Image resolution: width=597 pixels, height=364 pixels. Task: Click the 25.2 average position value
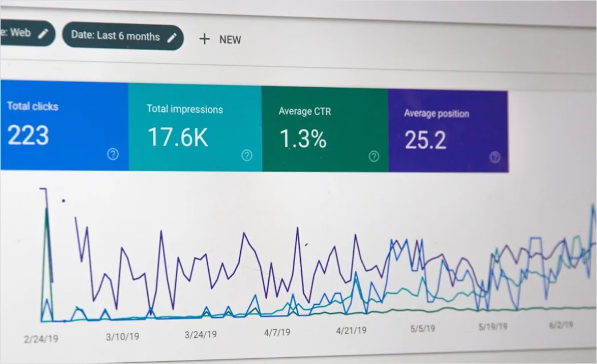pyautogui.click(x=425, y=140)
